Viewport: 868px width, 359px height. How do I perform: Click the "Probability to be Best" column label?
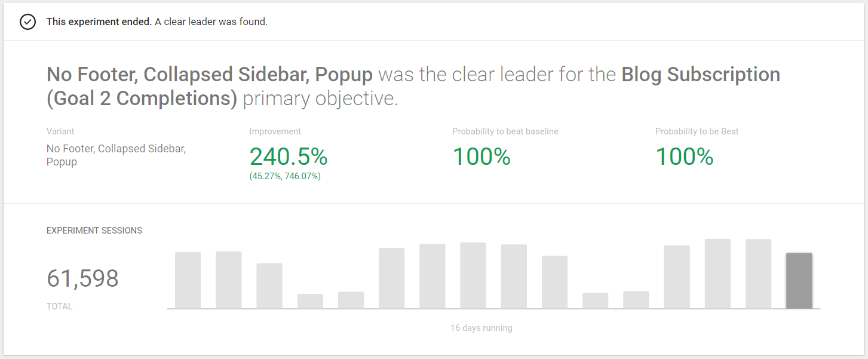(x=697, y=131)
